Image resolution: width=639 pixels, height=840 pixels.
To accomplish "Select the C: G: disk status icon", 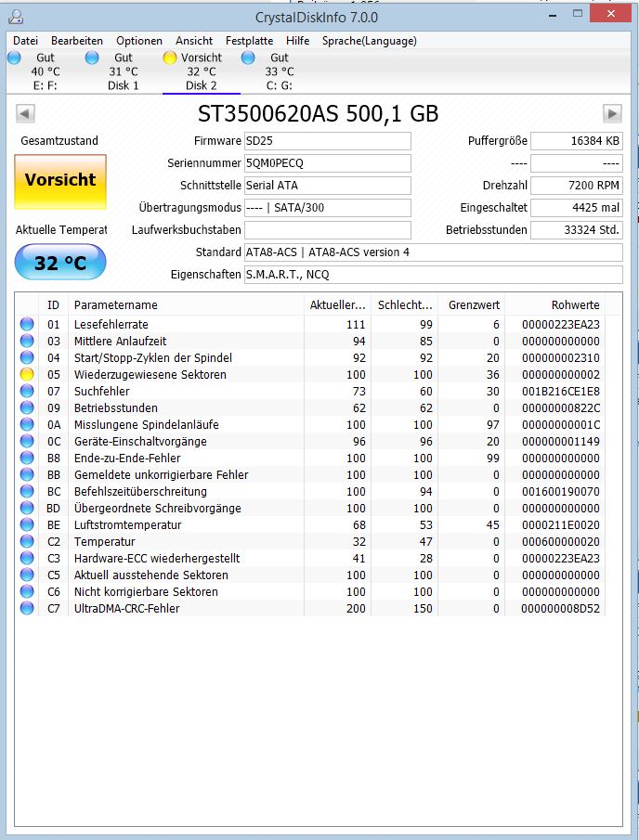I will (x=248, y=58).
